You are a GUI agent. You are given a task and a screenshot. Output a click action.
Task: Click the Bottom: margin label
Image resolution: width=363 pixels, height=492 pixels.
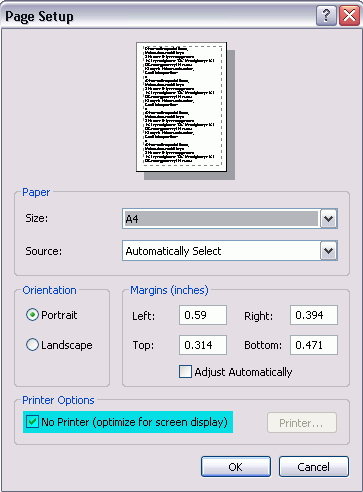263,345
